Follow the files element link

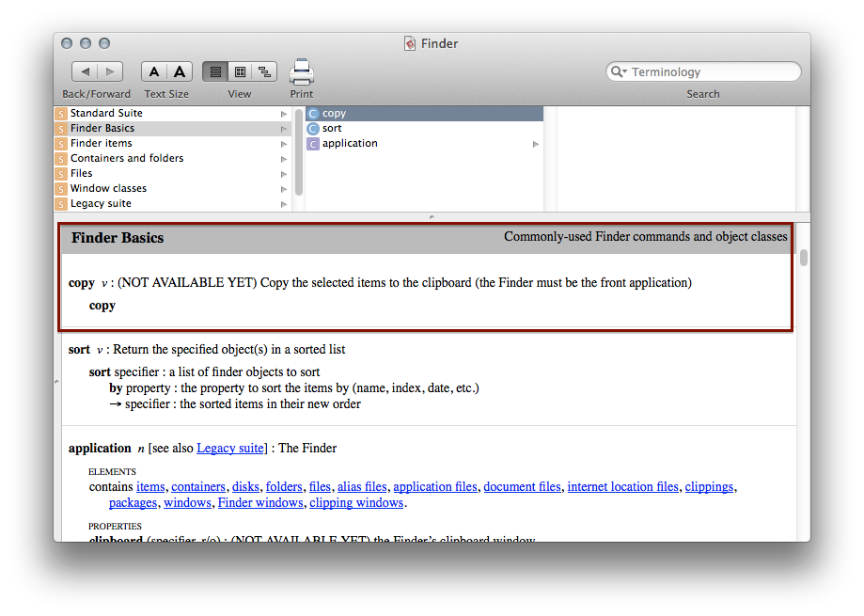(320, 486)
